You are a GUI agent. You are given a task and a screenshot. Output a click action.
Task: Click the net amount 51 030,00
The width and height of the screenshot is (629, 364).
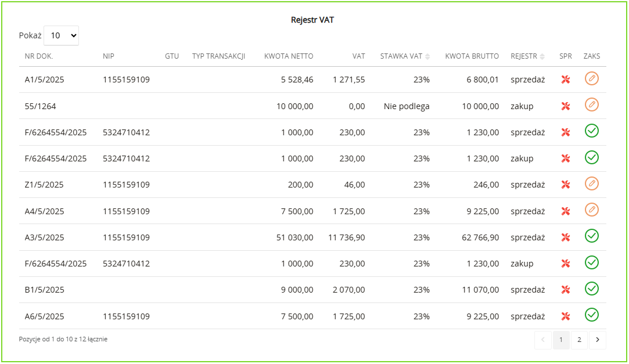pyautogui.click(x=295, y=237)
